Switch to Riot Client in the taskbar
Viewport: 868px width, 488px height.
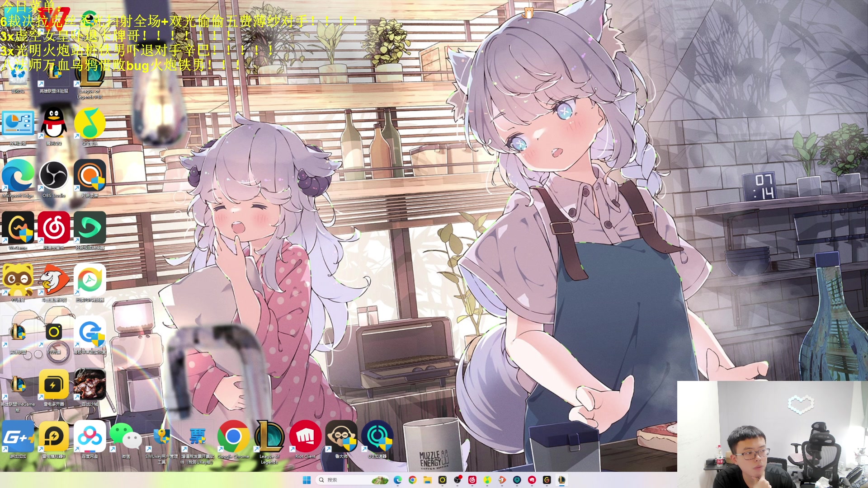tap(532, 480)
